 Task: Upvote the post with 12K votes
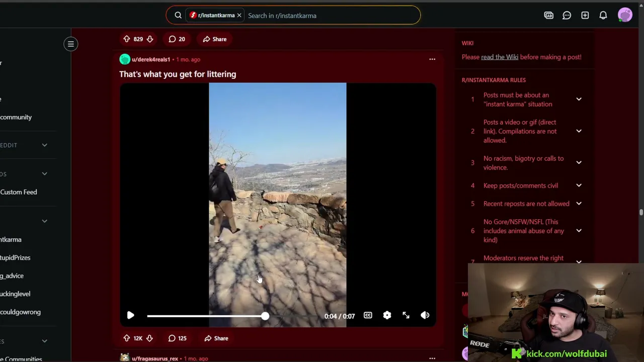127,338
